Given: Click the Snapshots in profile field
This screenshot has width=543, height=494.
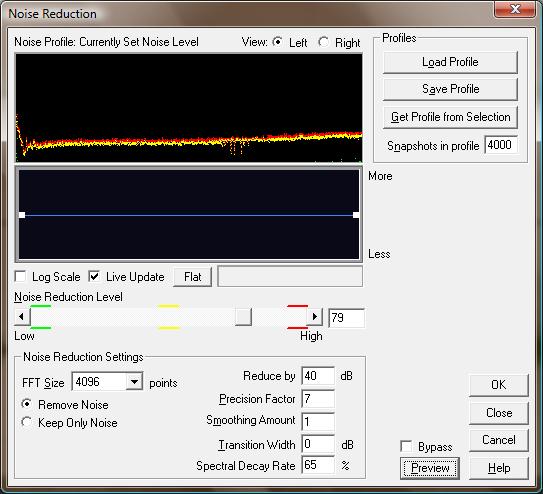Looking at the screenshot, I should [x=501, y=145].
